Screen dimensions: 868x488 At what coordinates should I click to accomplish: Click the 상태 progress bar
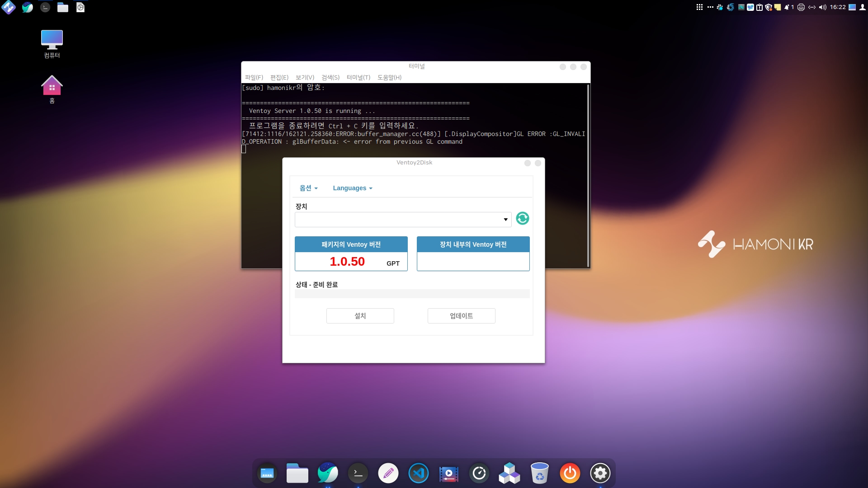(412, 294)
